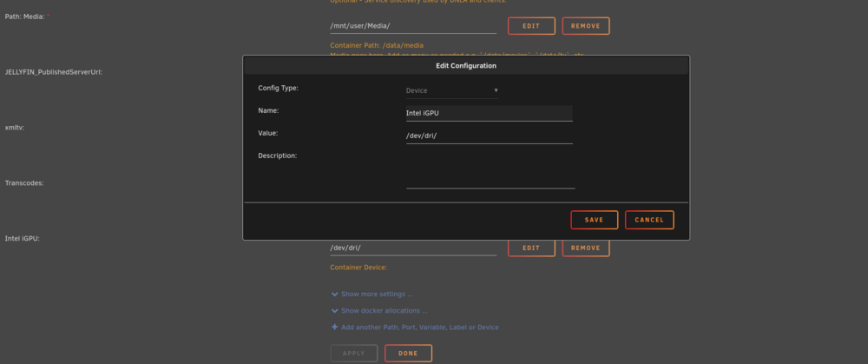Edit the Path: Media entry

point(531,26)
